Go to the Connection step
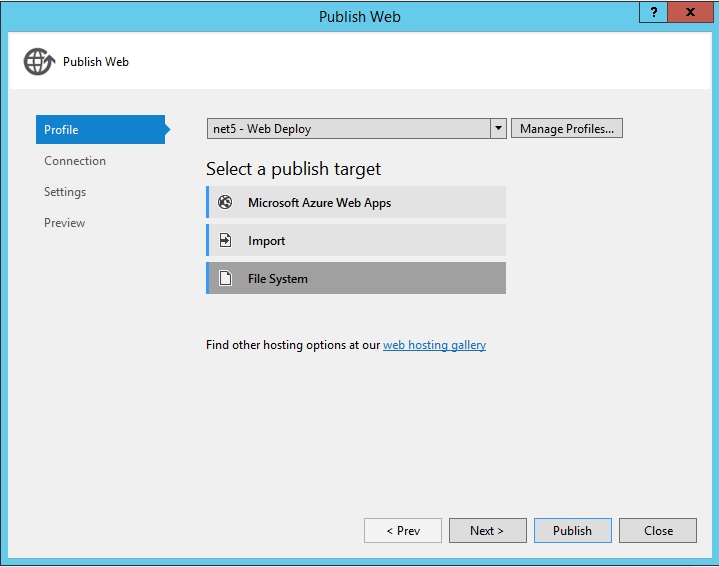Image resolution: width=719 pixels, height=567 pixels. pos(75,161)
